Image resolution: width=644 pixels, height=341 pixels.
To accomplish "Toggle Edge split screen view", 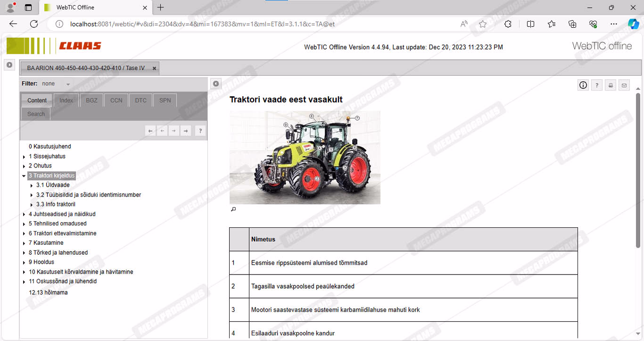I will coord(530,24).
